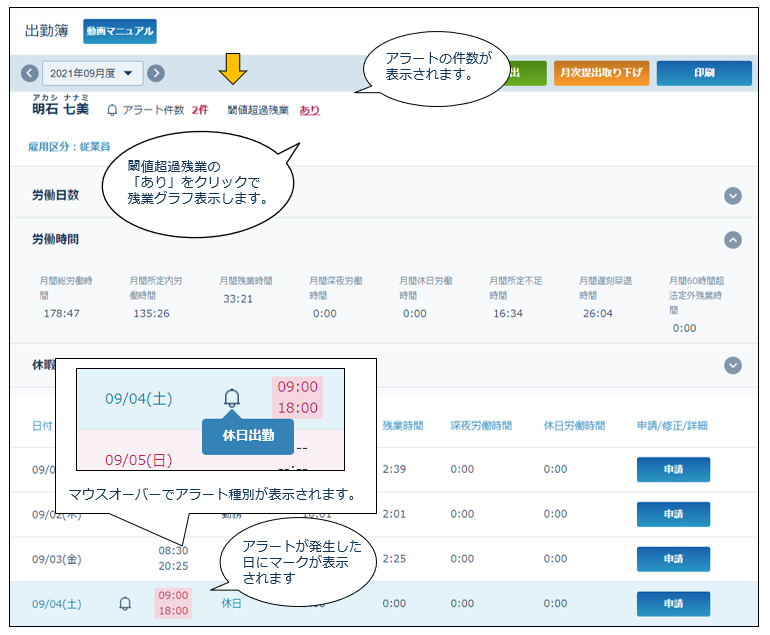This screenshot has height=635, width=770.
Task: Click the 申請/修正/詳細 column header
Action: [x=672, y=426]
